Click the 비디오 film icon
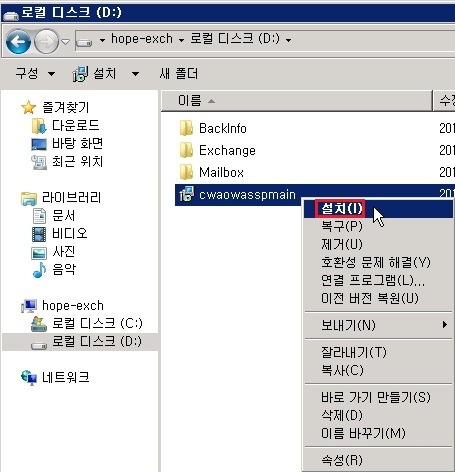455x472 pixels. 39,234
